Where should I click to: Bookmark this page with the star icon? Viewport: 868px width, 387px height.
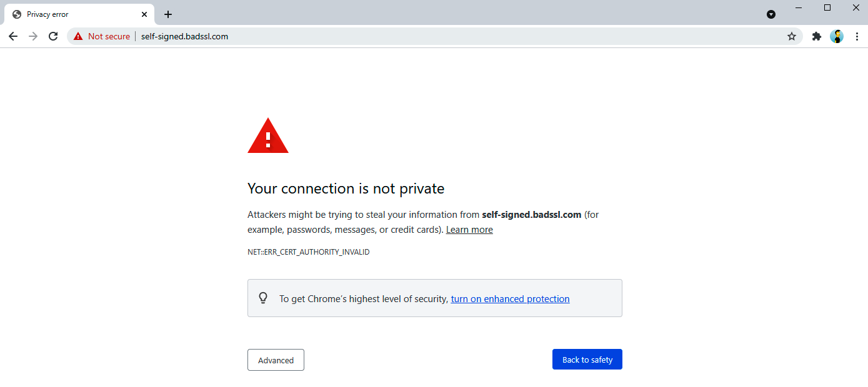[x=792, y=36]
